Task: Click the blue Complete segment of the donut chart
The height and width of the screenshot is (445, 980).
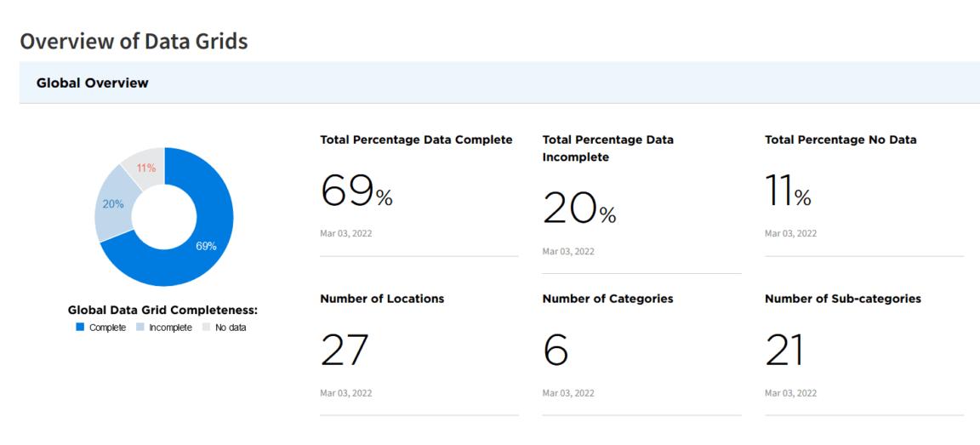Action: pyautogui.click(x=206, y=245)
